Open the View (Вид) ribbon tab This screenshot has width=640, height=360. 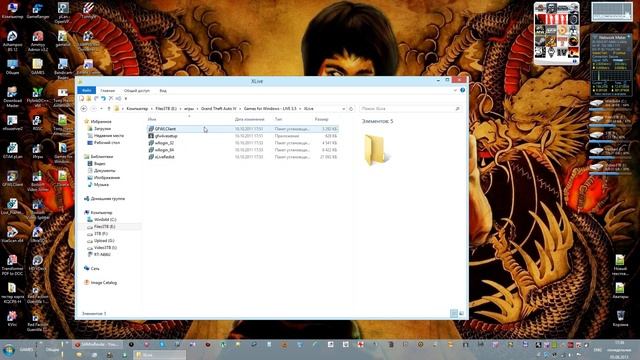163,90
